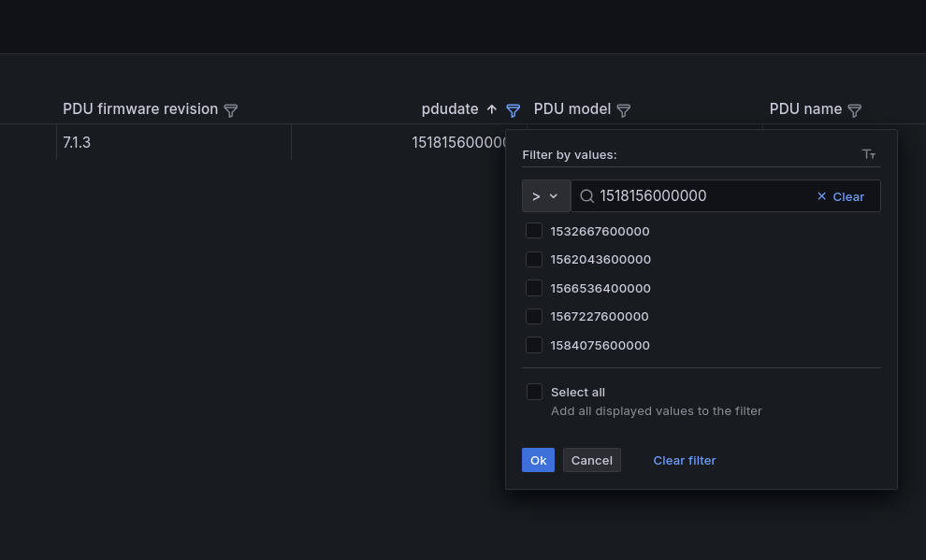Viewport: 926px width, 560px height.
Task: Select the 151815600000 pdudate cell
Action: [x=398, y=142]
